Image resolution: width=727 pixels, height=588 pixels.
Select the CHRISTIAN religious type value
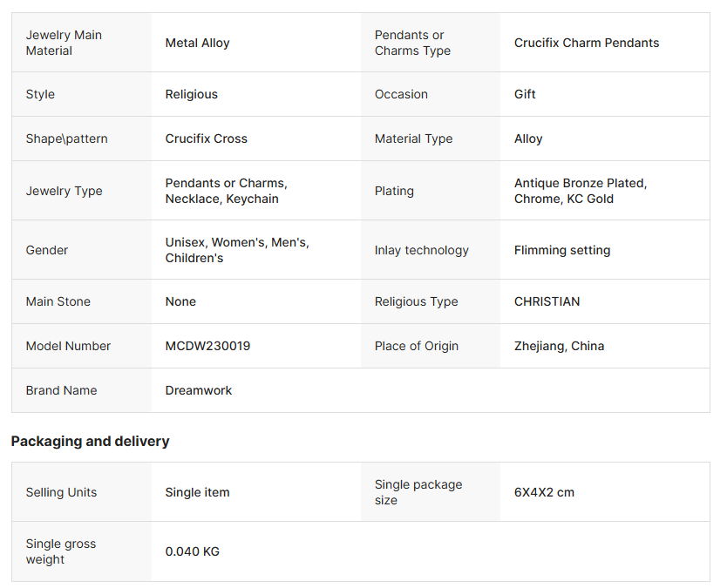click(547, 301)
